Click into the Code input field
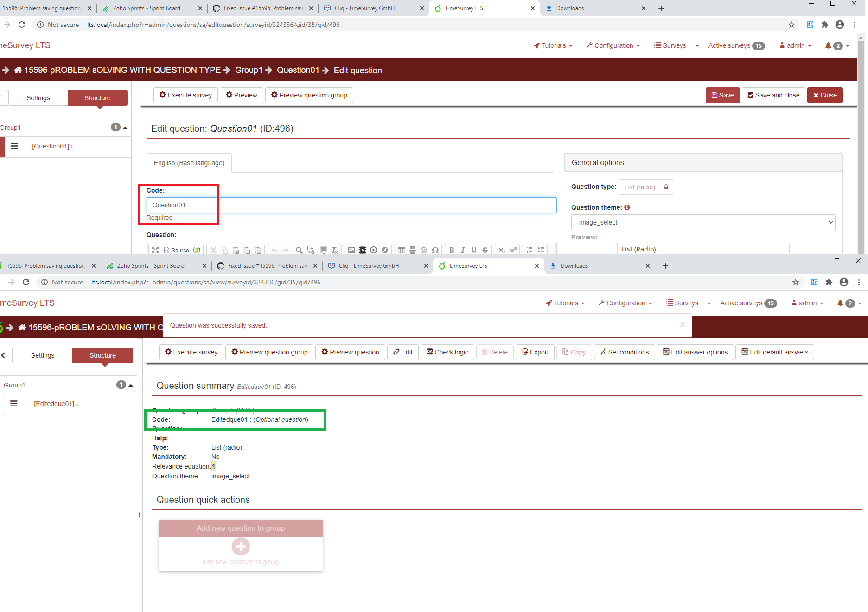Image resolution: width=868 pixels, height=612 pixels. point(351,205)
